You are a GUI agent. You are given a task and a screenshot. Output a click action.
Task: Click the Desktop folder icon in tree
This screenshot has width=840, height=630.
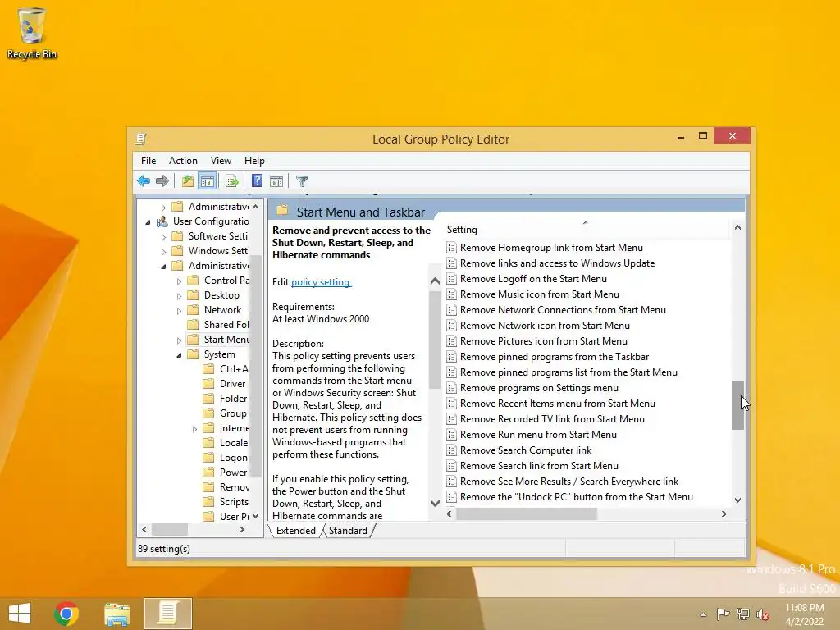(193, 295)
